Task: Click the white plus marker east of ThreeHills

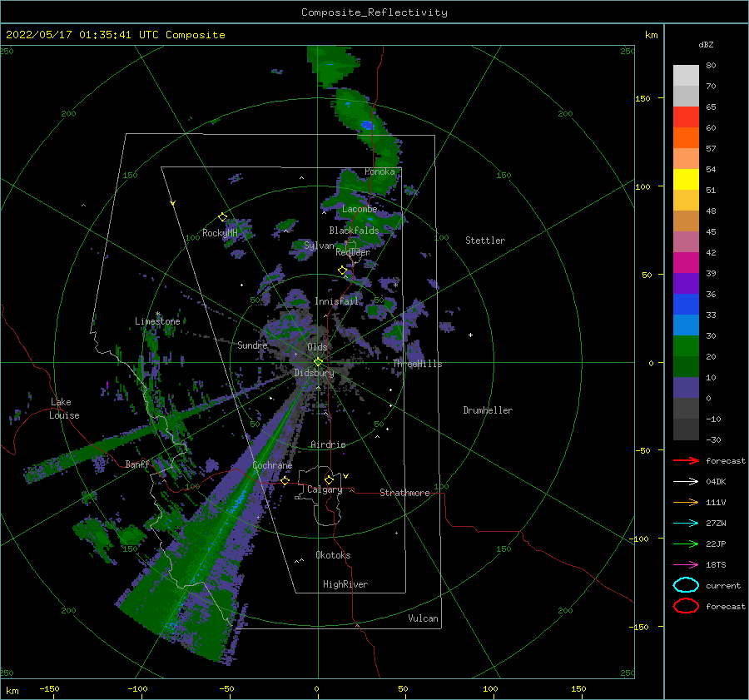Action: pyautogui.click(x=470, y=335)
